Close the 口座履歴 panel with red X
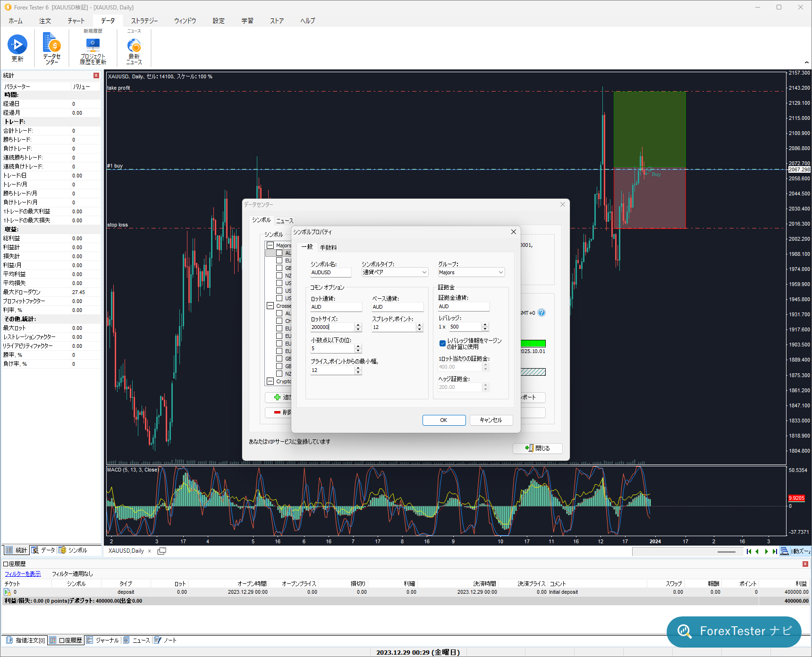The image size is (812, 657). (x=805, y=564)
